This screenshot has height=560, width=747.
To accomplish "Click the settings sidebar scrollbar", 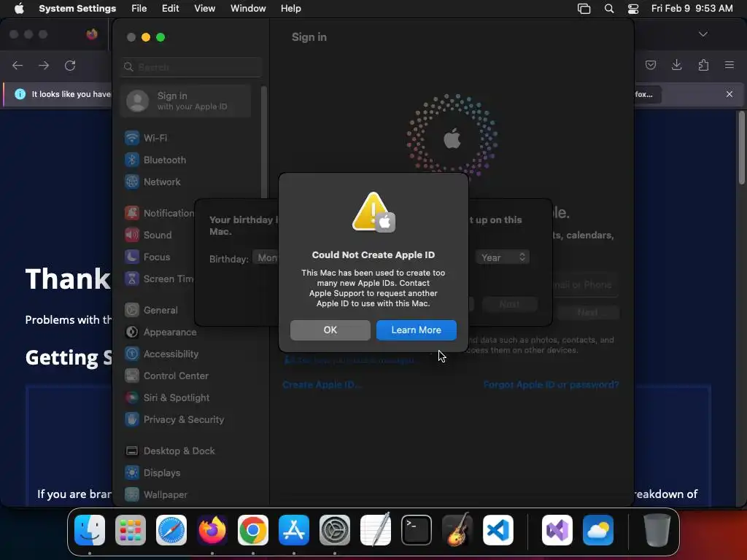I will 263,143.
